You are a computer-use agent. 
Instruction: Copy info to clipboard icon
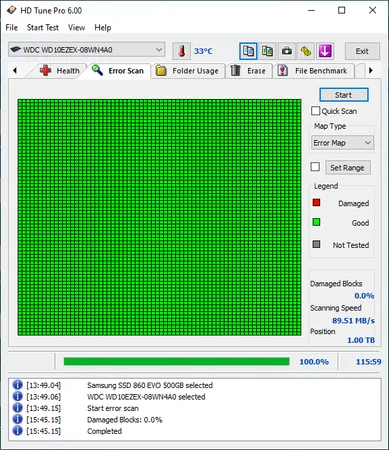[x=248, y=51]
